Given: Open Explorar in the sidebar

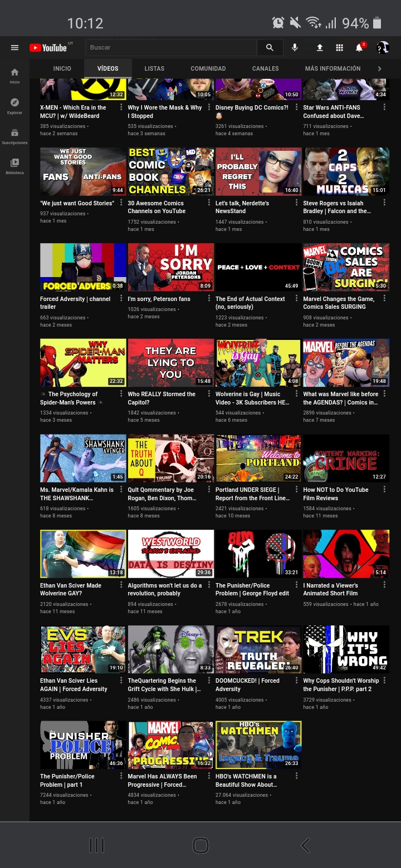Looking at the screenshot, I should click(x=14, y=106).
